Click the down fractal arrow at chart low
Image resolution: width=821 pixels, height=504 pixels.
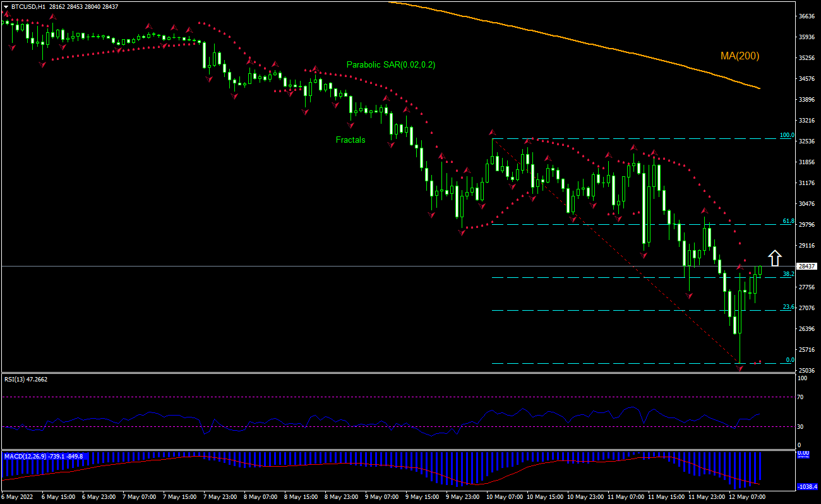(x=740, y=368)
